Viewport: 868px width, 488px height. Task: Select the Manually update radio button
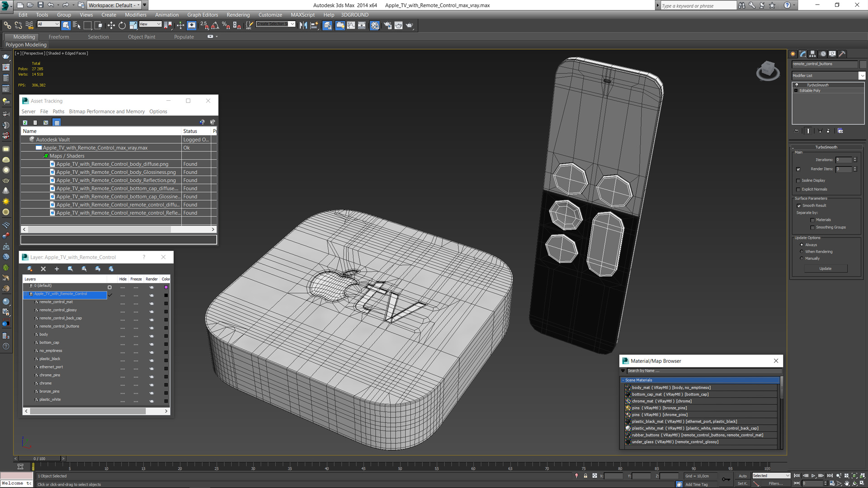(x=802, y=258)
